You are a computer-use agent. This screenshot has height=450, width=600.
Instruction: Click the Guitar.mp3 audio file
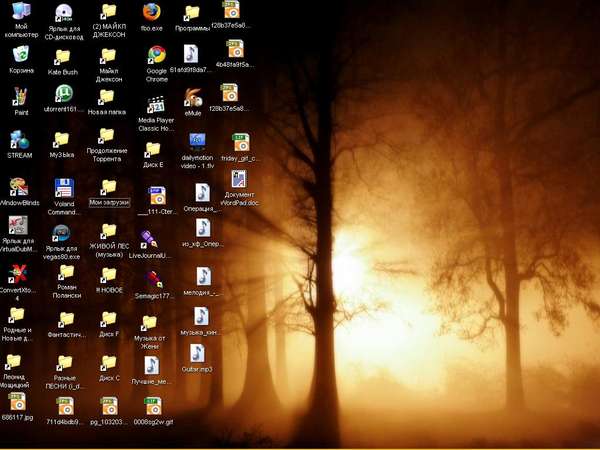(197, 353)
